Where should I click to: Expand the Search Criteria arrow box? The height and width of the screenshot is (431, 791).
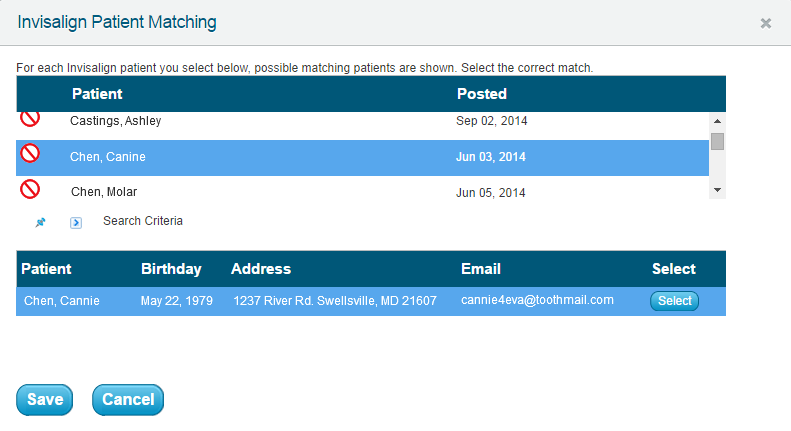pos(76,223)
